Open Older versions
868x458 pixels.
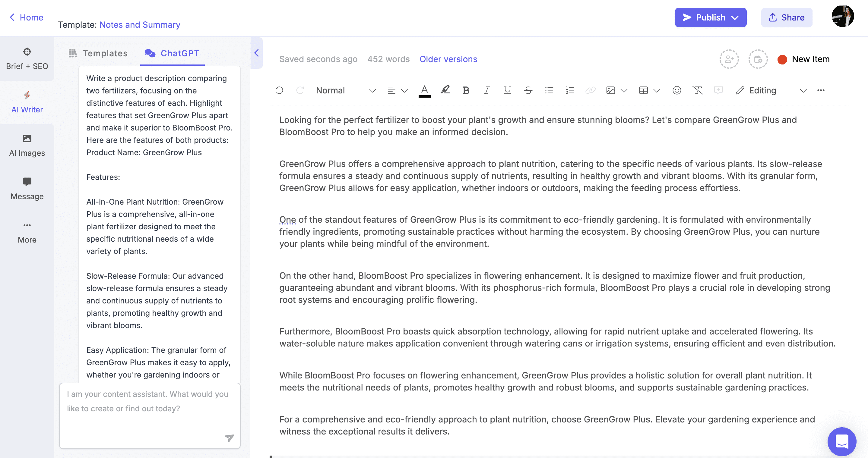(448, 59)
